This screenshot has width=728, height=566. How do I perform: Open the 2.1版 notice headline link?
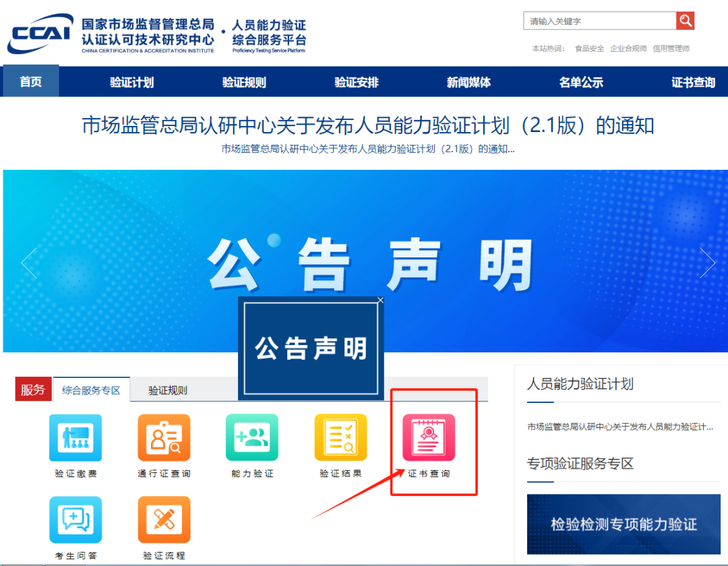point(367,125)
